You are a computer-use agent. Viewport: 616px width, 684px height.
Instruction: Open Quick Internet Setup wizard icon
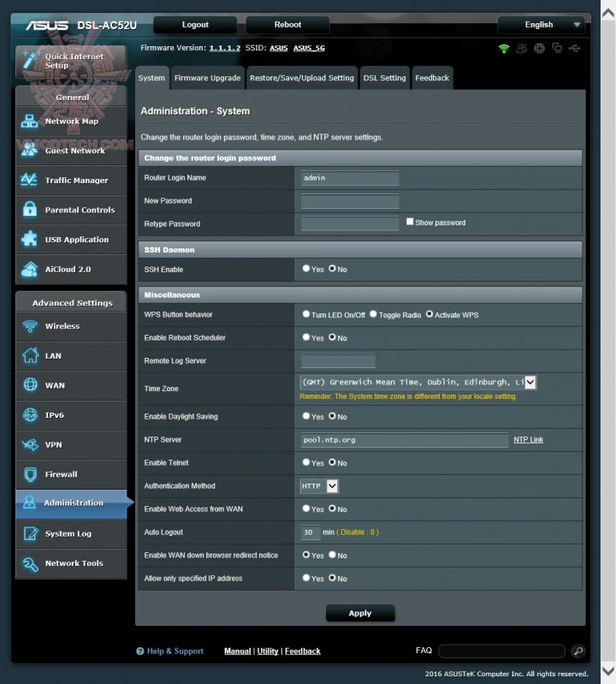(x=31, y=60)
